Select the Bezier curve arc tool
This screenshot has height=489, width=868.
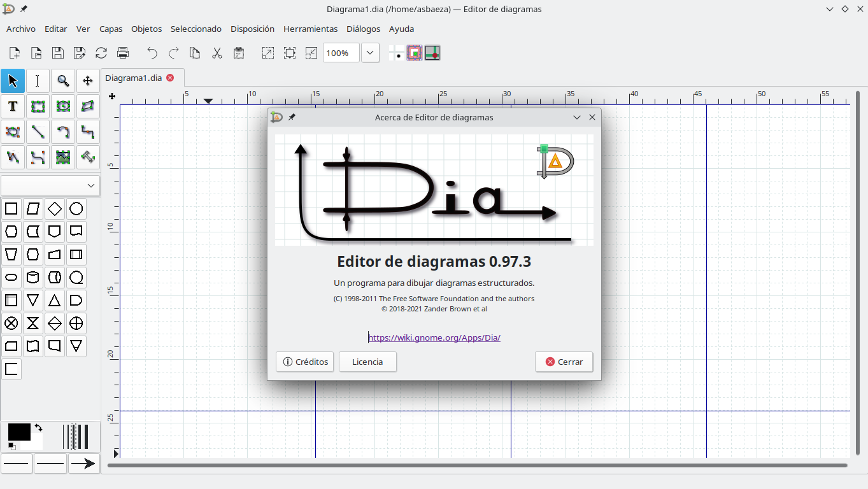(x=63, y=132)
